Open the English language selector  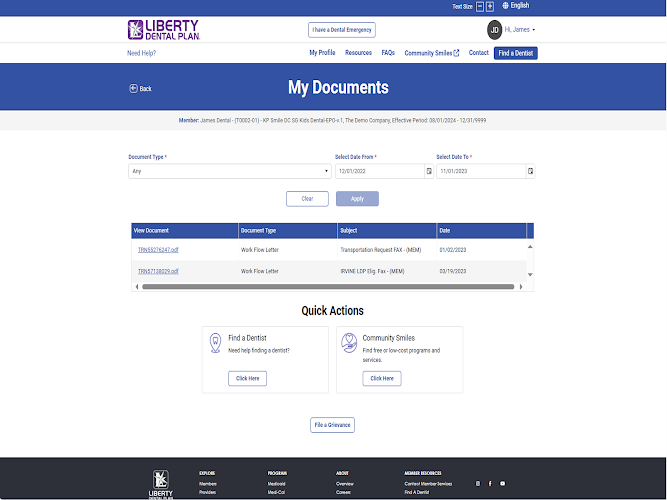519,6
